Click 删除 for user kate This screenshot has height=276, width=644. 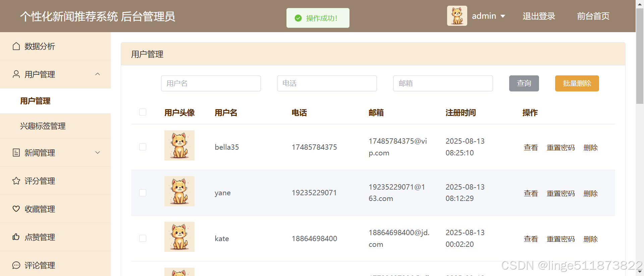click(590, 239)
